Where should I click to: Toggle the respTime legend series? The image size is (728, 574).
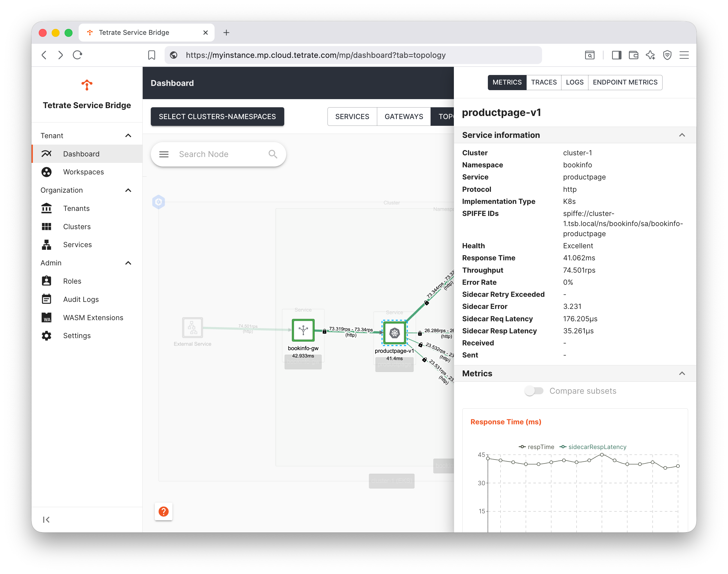537,447
